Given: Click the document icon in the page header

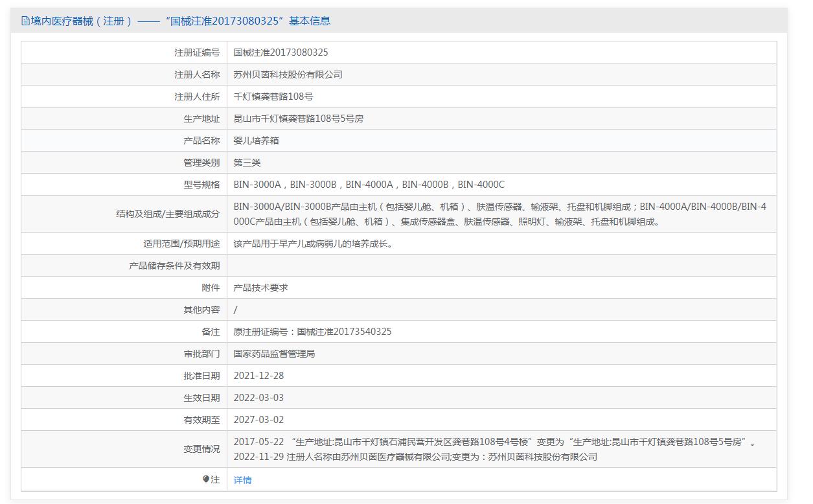Looking at the screenshot, I should coord(25,21).
